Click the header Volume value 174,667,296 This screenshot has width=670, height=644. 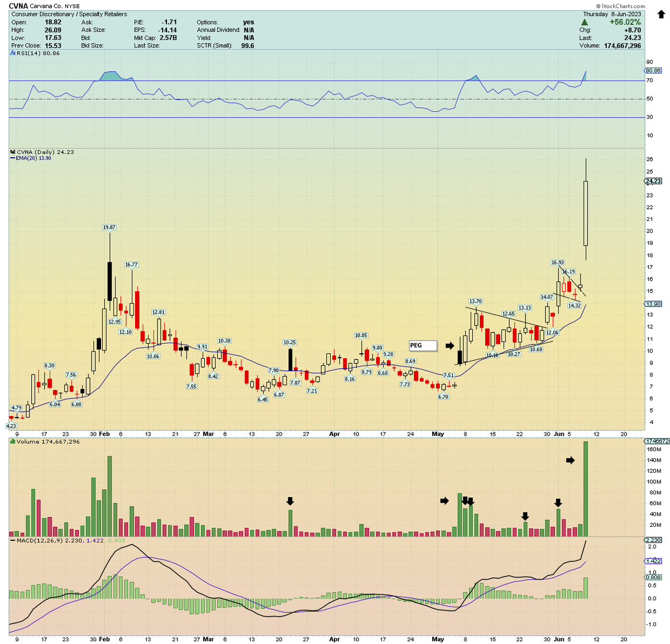623,46
